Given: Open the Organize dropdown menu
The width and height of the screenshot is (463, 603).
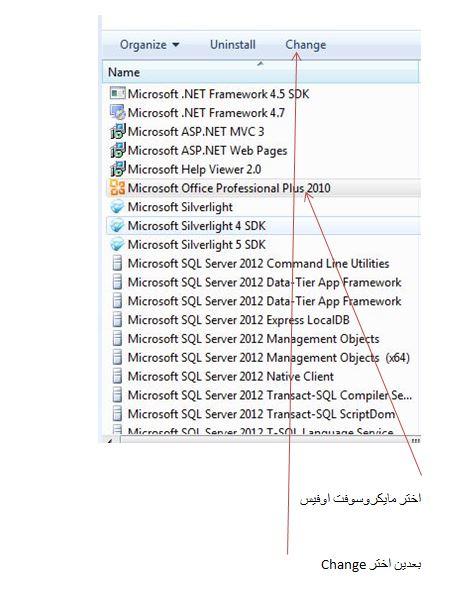Looking at the screenshot, I should 149,45.
